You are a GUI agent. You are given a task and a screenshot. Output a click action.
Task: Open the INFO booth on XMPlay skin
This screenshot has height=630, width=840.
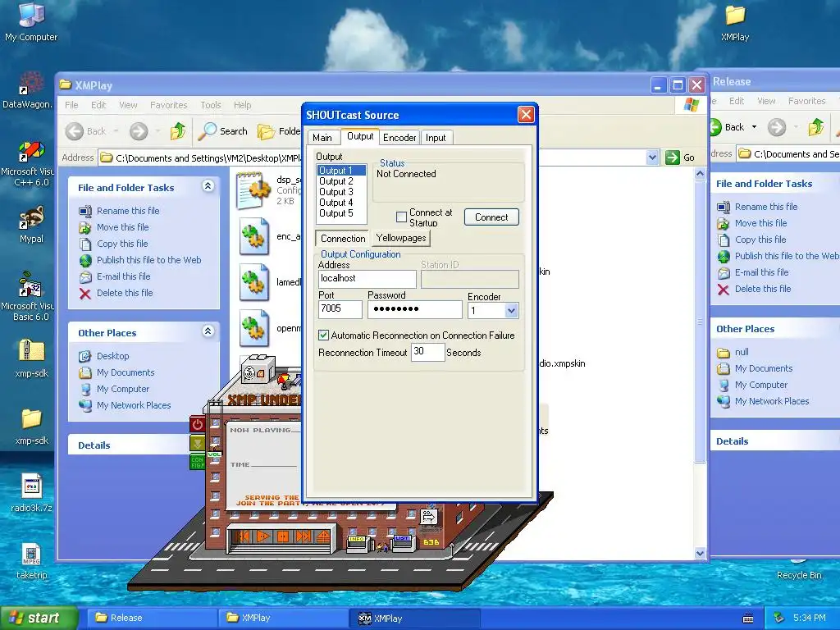click(x=358, y=543)
